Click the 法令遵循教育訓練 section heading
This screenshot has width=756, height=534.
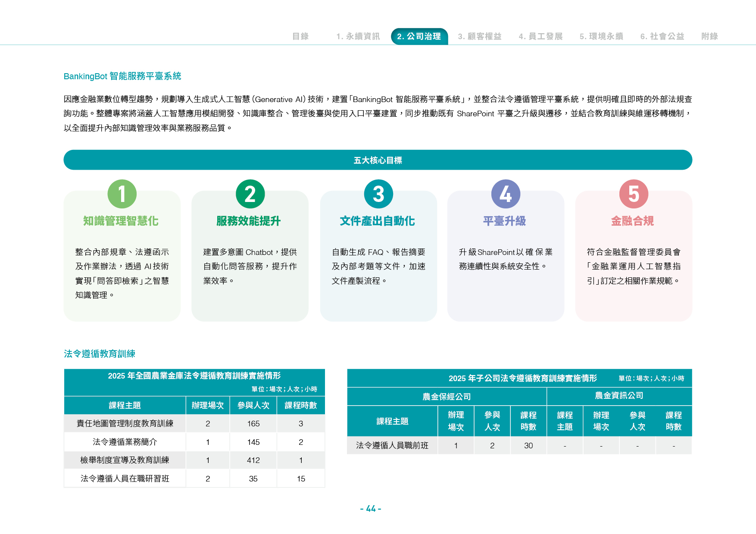pos(100,354)
